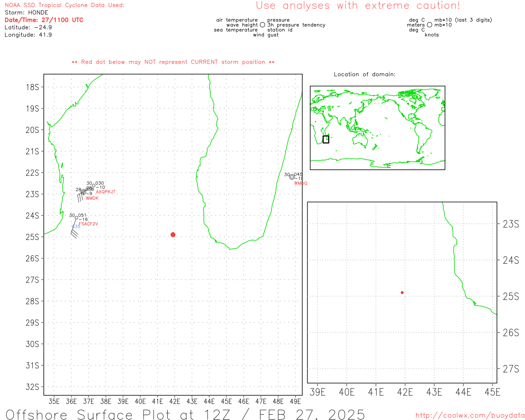
Task: Click the FSACF2V station id label
Action: tap(88, 224)
